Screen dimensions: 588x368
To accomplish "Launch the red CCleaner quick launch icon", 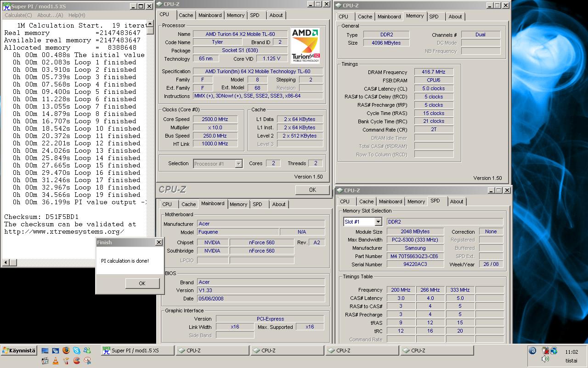I will click(x=77, y=361).
